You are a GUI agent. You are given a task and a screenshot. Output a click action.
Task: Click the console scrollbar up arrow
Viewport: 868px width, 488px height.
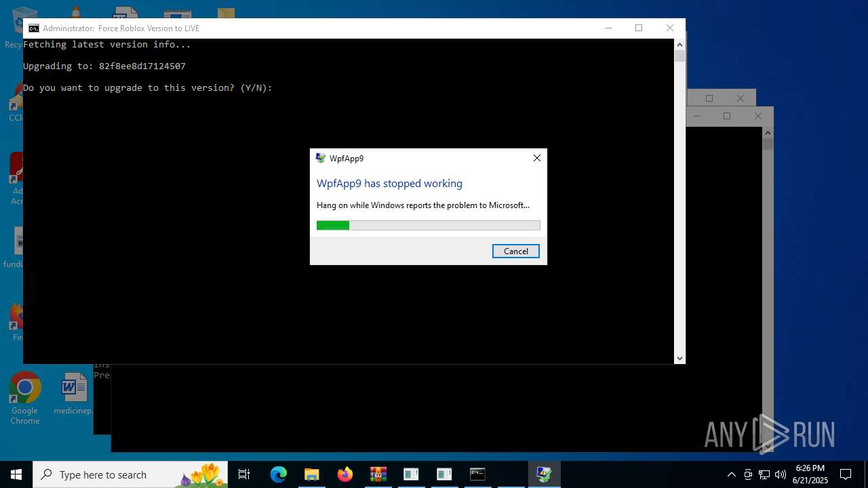pyautogui.click(x=679, y=44)
